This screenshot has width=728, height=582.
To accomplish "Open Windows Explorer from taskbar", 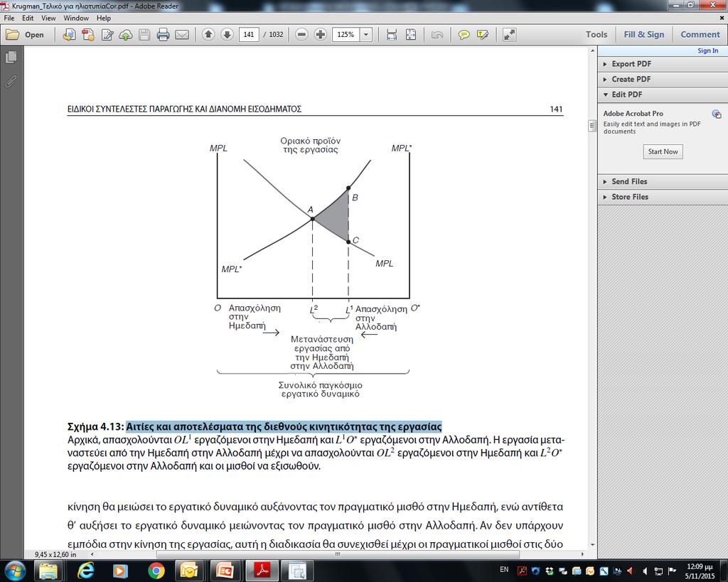I will pyautogui.click(x=48, y=571).
